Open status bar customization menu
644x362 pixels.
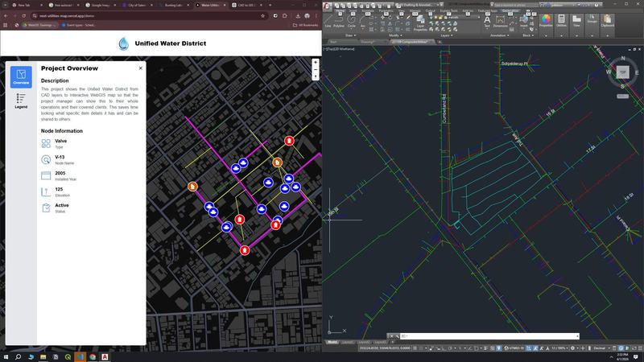tap(640, 348)
